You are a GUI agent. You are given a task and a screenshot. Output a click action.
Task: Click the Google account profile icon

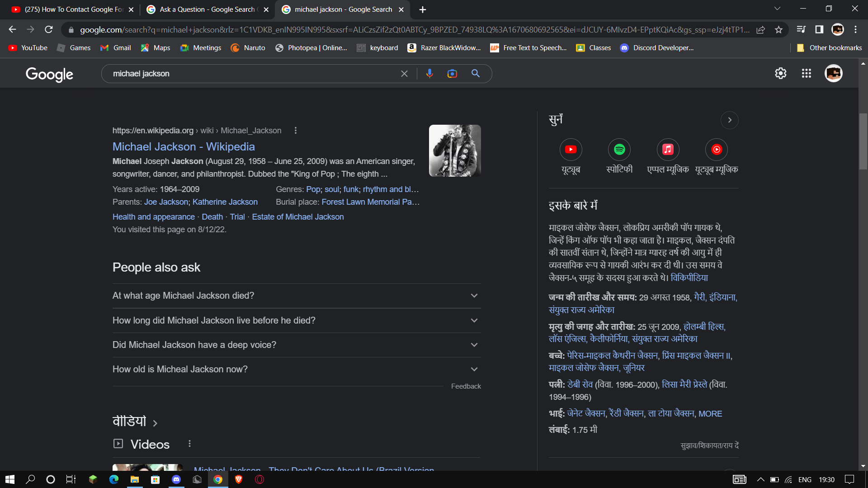(x=834, y=73)
